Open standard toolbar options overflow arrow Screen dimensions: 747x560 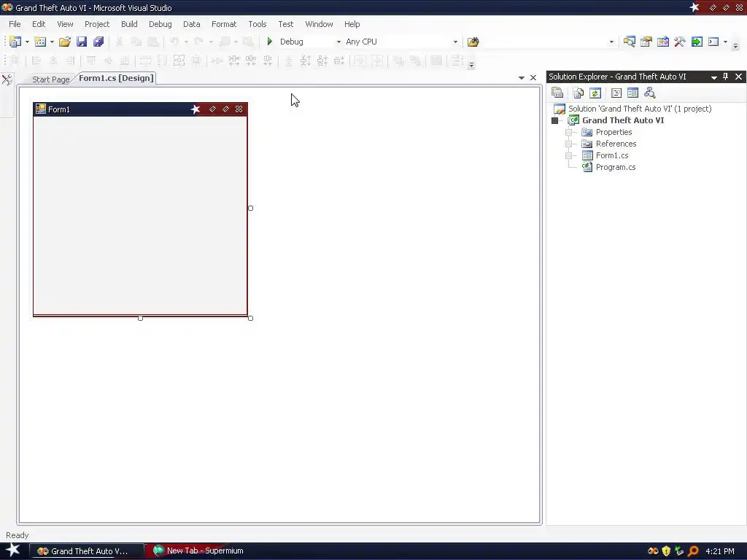point(735,46)
